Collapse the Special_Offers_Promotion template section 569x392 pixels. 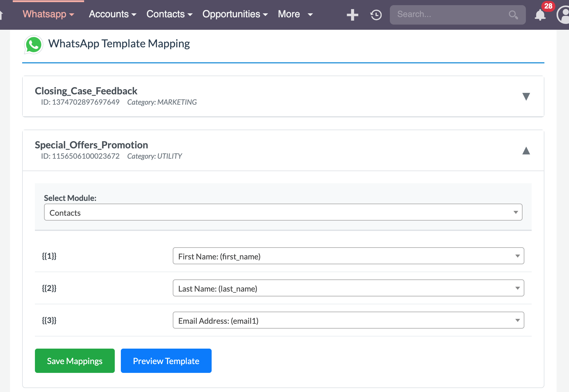tap(526, 151)
